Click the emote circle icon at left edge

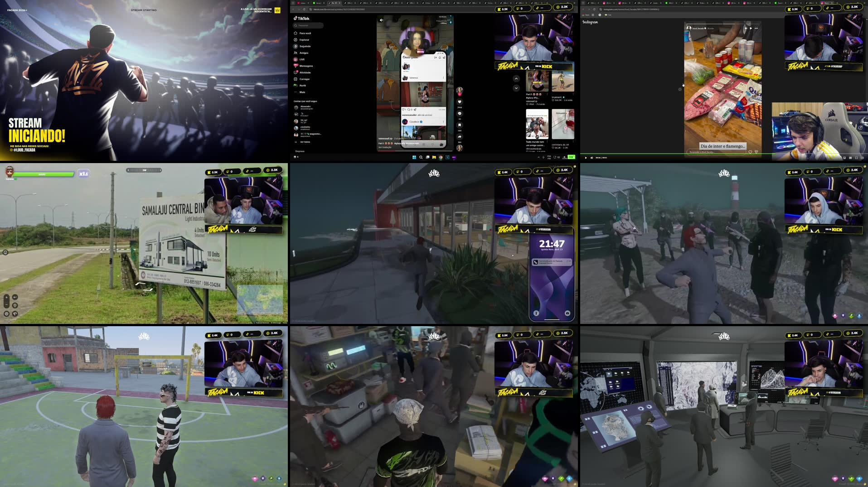coord(5,252)
